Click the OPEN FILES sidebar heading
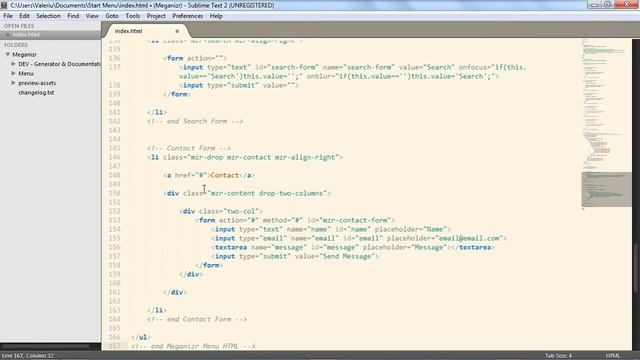640x360 pixels. (19, 26)
